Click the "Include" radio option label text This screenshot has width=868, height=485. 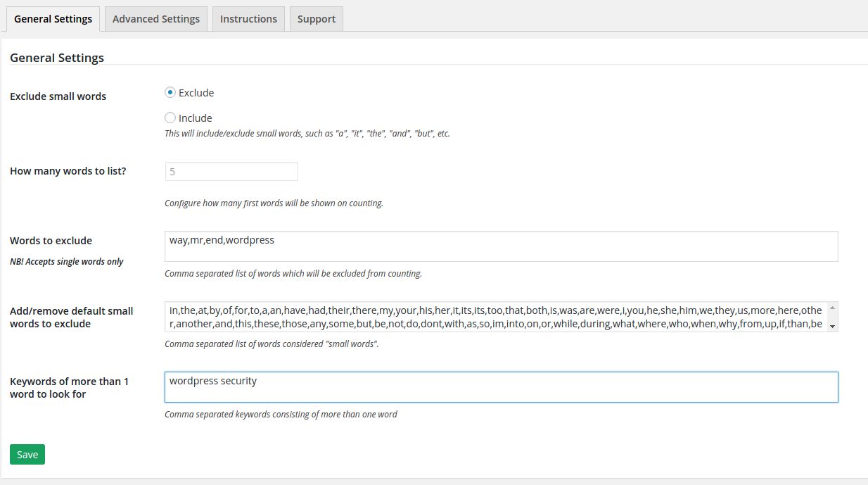(196, 118)
